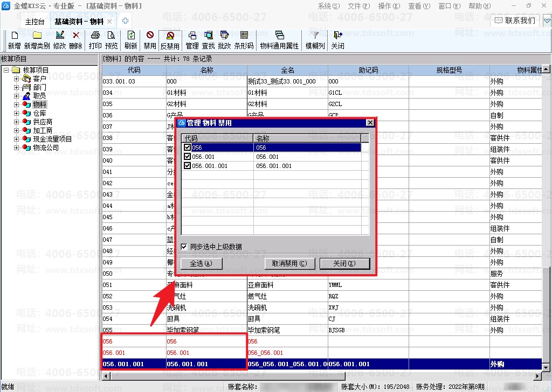
Task: Uncheck the 056.001.001 row checkbox
Action: click(x=187, y=166)
